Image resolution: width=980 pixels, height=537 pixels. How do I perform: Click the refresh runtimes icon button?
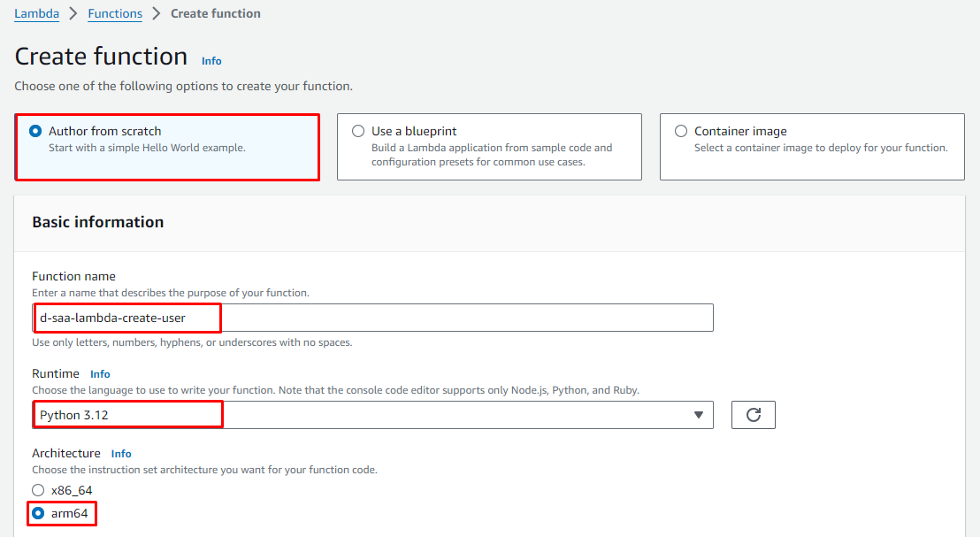(x=753, y=415)
